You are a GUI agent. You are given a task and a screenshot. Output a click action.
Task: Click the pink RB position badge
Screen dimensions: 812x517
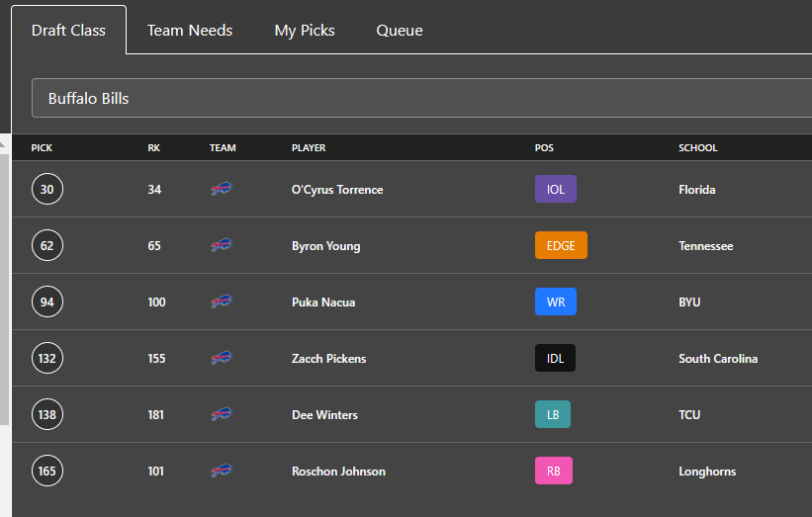click(x=554, y=471)
